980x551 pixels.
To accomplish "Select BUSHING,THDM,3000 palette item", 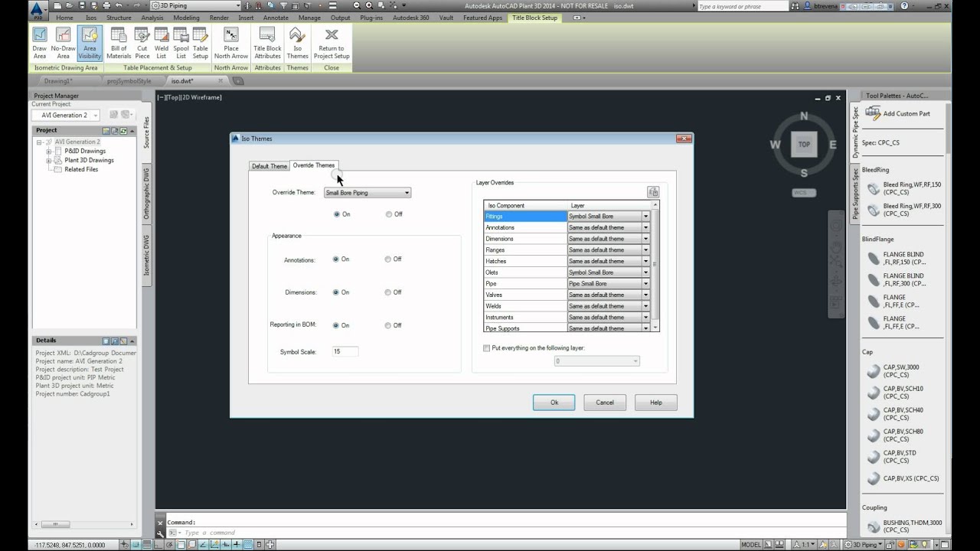I will pyautogui.click(x=904, y=527).
